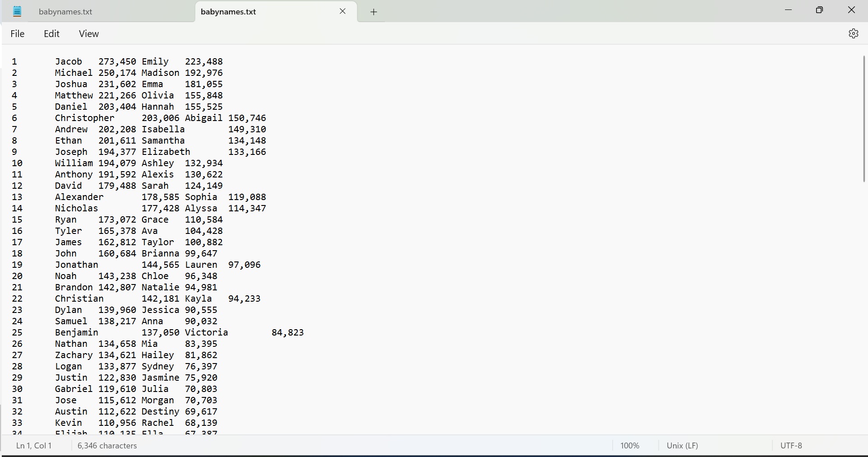
Task: Click the name Sydney in row 28
Action: click(158, 366)
